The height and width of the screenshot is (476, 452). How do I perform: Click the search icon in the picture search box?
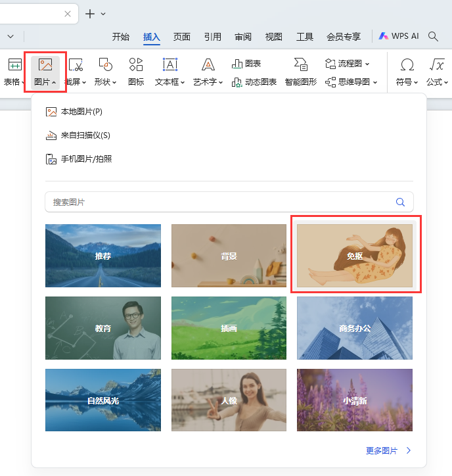click(x=401, y=202)
